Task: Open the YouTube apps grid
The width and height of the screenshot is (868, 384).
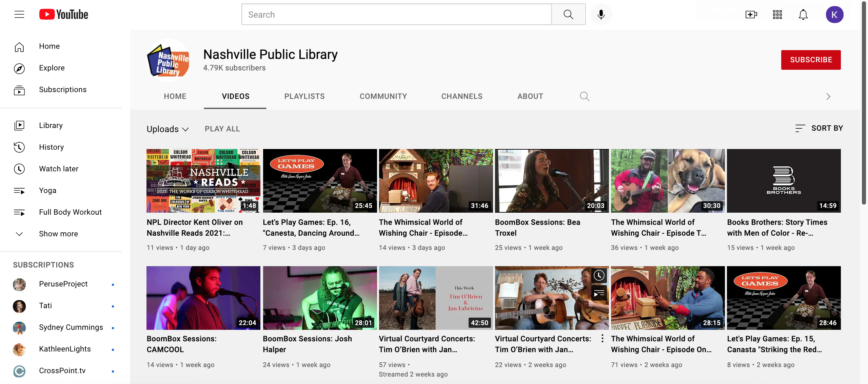Action: click(777, 15)
